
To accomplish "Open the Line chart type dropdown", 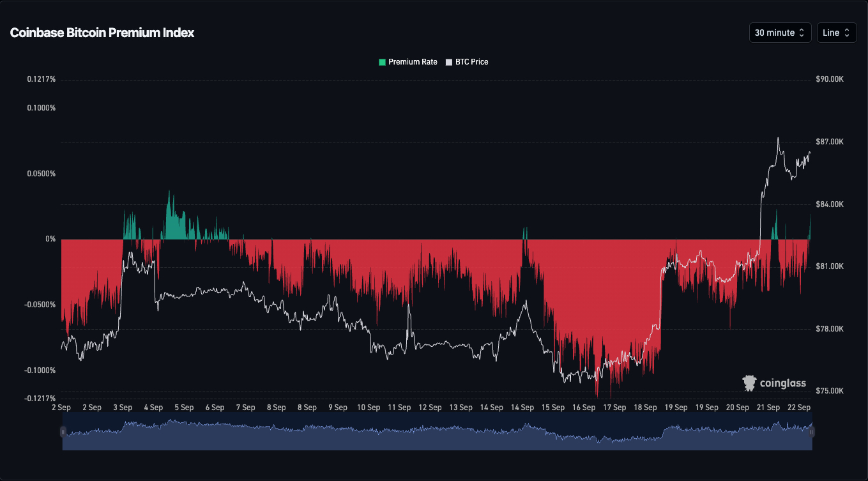I will 837,33.
